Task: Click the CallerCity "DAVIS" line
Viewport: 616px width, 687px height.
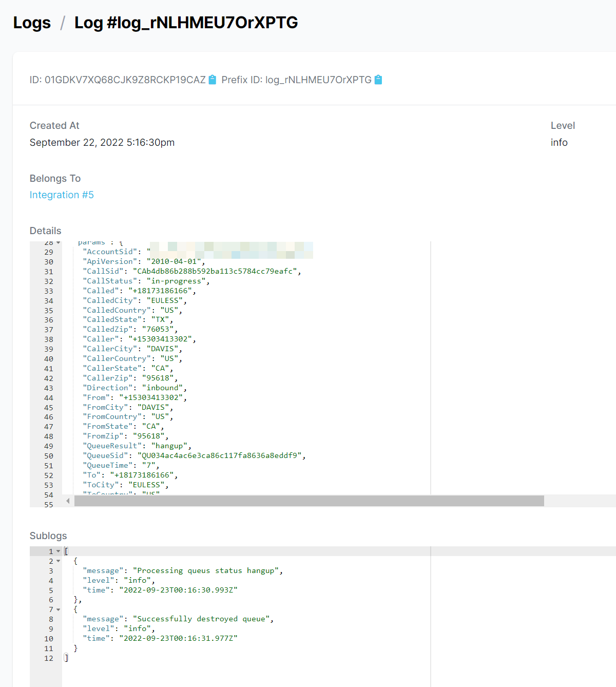Action: click(132, 349)
